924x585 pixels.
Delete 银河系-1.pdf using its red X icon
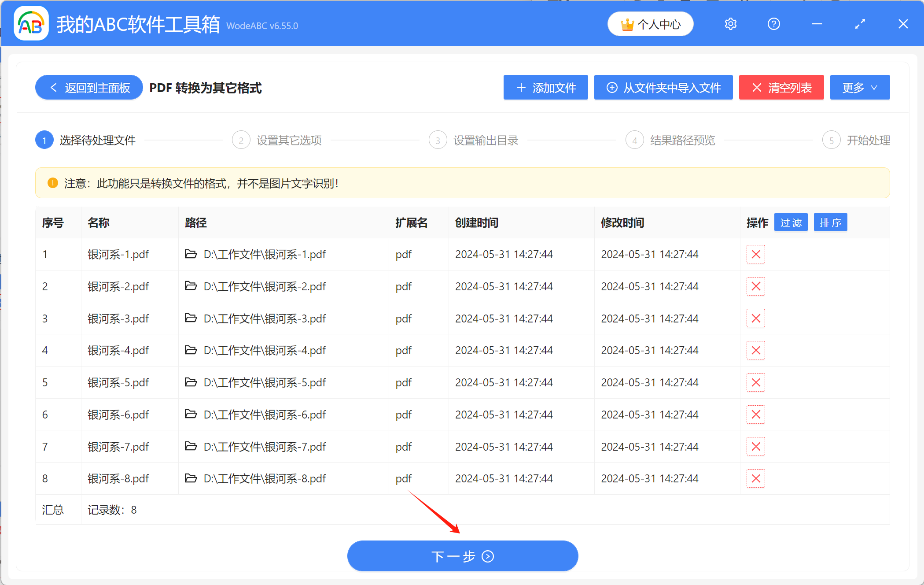coord(756,254)
